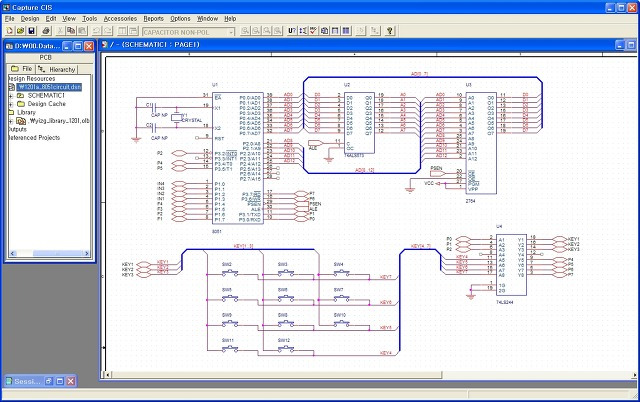
Task: Open the Help menu
Action: (x=230, y=18)
